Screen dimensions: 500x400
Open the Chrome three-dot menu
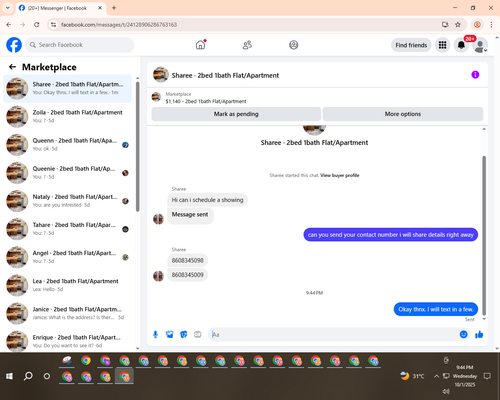(491, 24)
